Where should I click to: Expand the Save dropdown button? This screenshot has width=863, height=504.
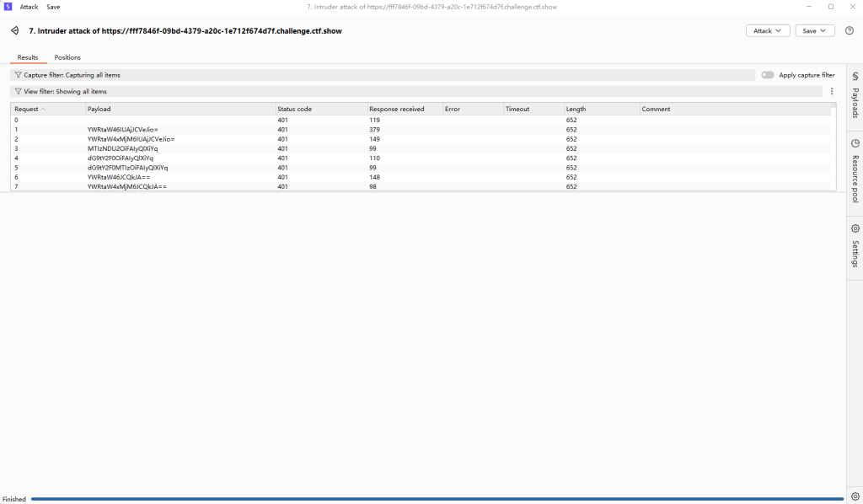[814, 31]
